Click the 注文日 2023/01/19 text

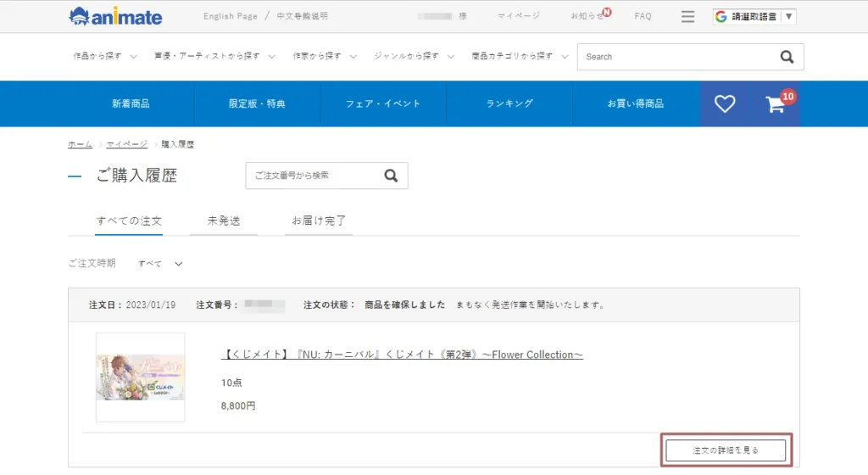[x=131, y=305]
